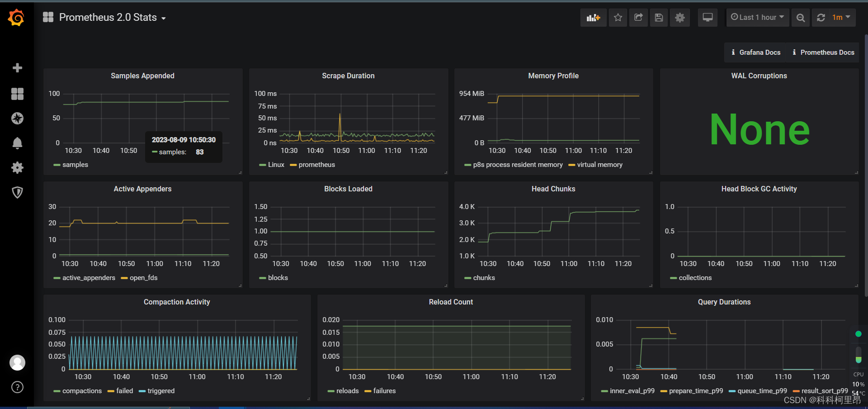
Task: Open the Memory Profile panel title menu
Action: click(x=553, y=76)
